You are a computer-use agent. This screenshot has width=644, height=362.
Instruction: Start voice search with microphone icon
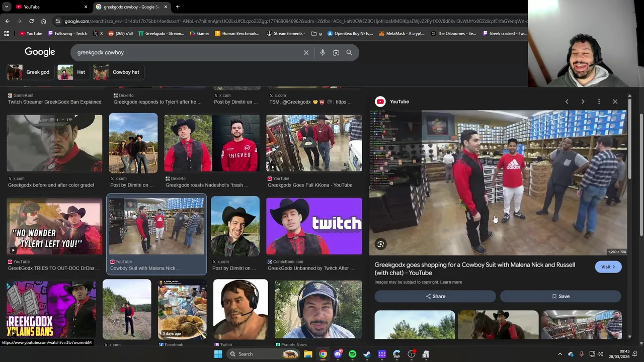point(323,52)
